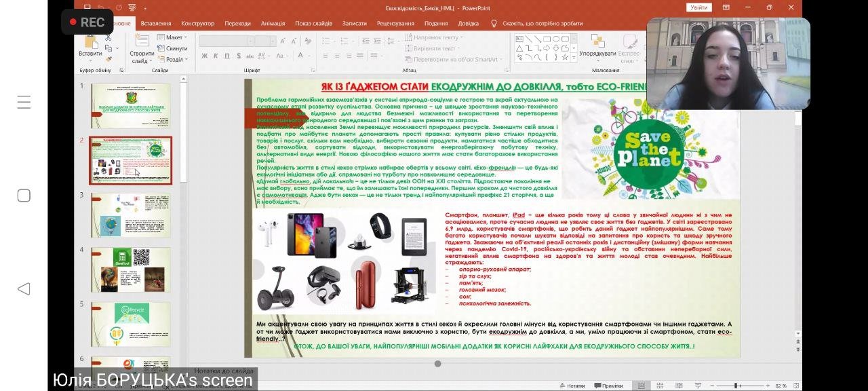Screen dimensions: 868x391
Task: Toggle Нотатки notes pane in status bar
Action: click(572, 386)
